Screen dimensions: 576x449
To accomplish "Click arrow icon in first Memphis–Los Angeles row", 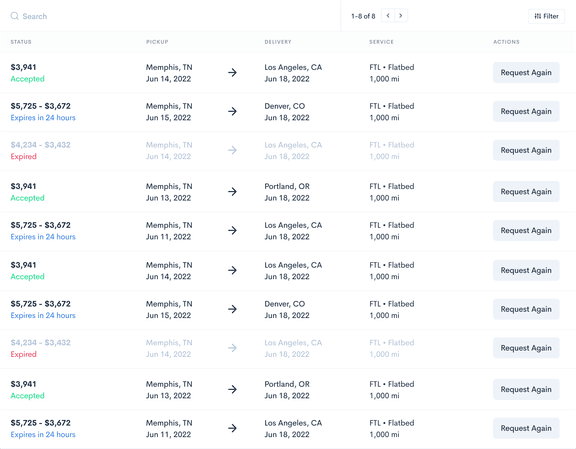I will tap(232, 72).
